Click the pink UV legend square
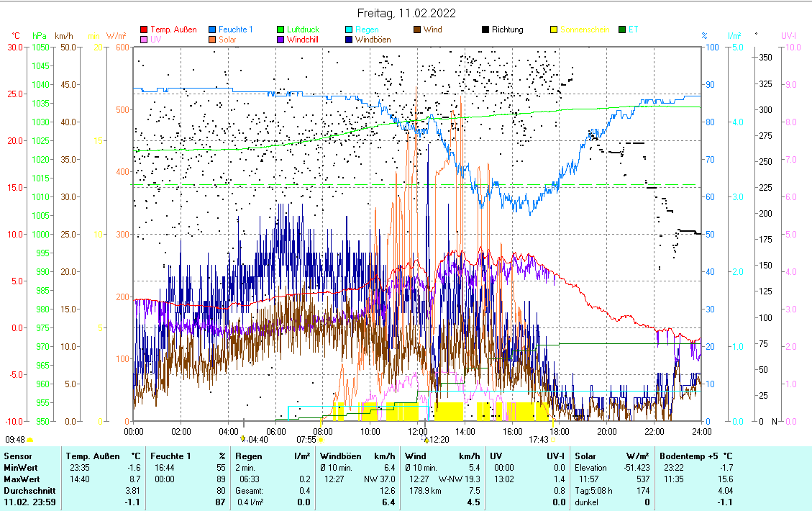The height and width of the screenshot is (511, 812). (144, 40)
